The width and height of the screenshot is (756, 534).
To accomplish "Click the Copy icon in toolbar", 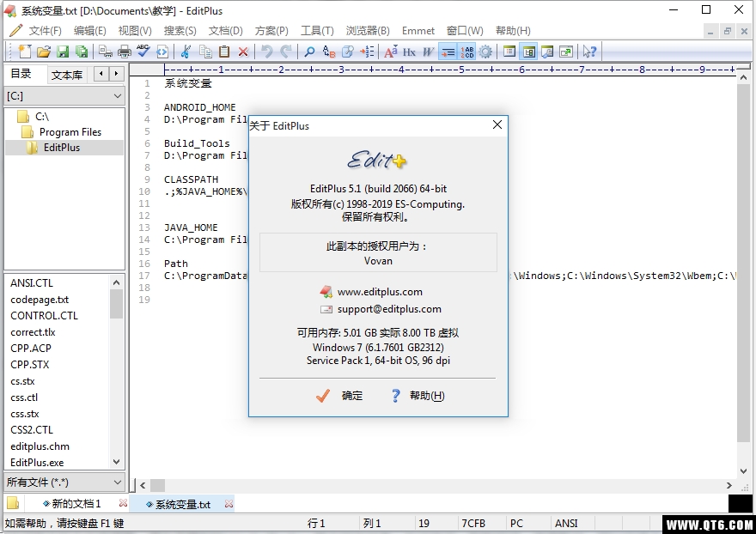I will pos(205,52).
